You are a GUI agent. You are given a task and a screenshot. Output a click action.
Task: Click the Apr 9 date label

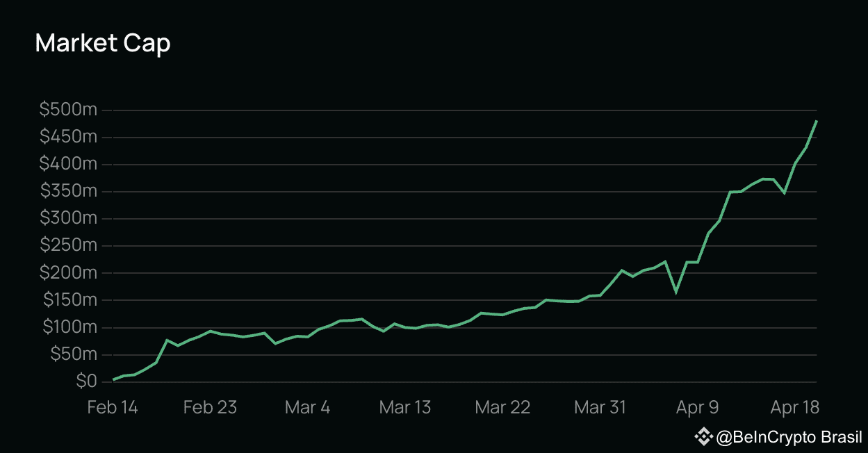(x=698, y=408)
